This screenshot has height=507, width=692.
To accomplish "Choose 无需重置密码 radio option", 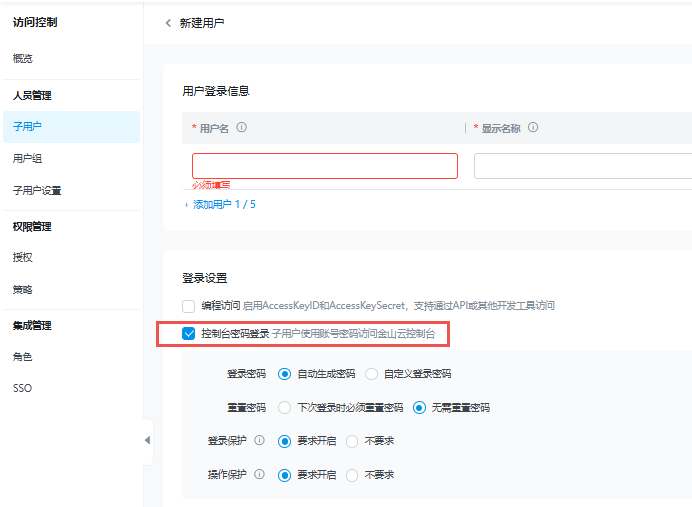I will point(419,407).
